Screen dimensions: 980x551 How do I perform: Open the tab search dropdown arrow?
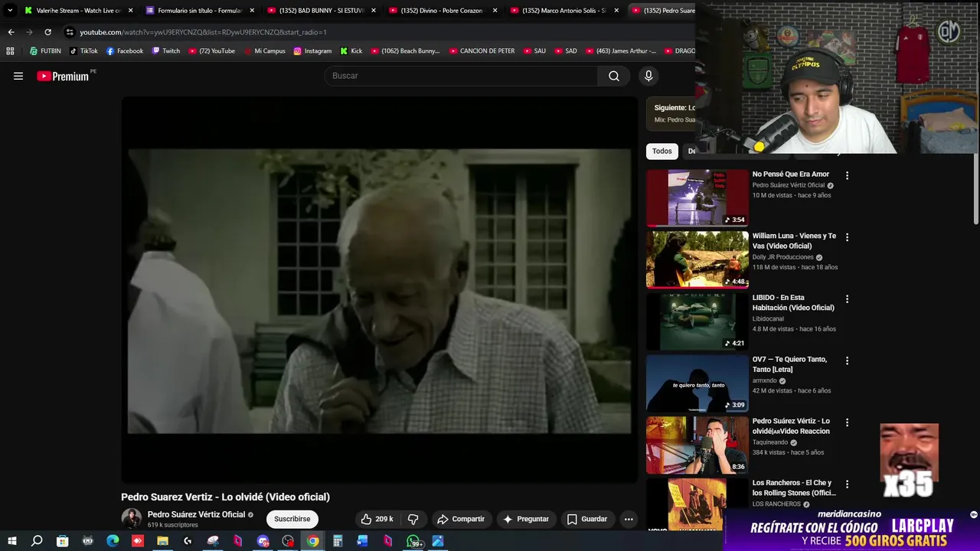pos(10,11)
